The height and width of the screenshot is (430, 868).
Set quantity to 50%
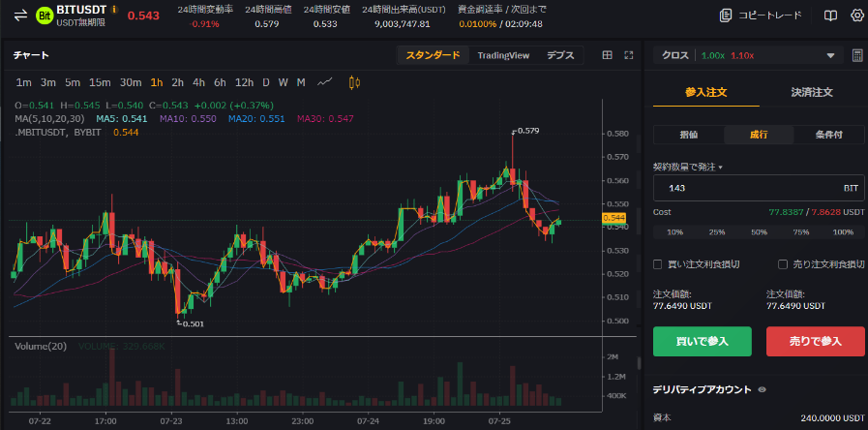tap(759, 232)
